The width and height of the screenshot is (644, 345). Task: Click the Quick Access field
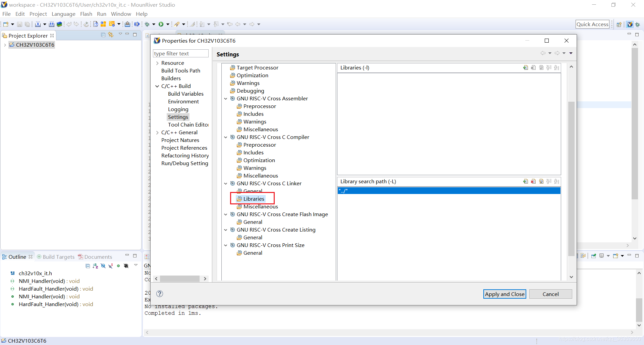click(x=592, y=24)
